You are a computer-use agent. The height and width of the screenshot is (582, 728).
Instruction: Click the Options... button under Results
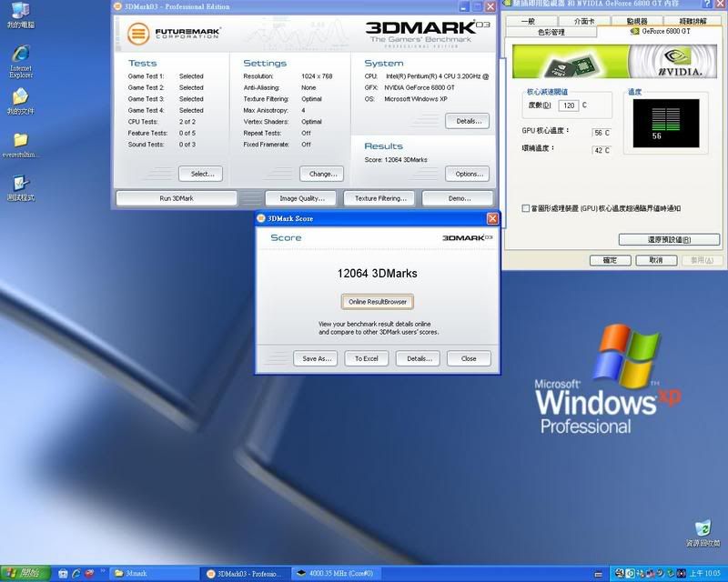(x=467, y=174)
